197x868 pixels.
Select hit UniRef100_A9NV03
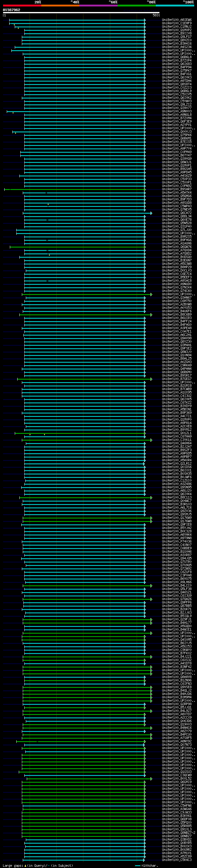pyautogui.click(x=177, y=111)
